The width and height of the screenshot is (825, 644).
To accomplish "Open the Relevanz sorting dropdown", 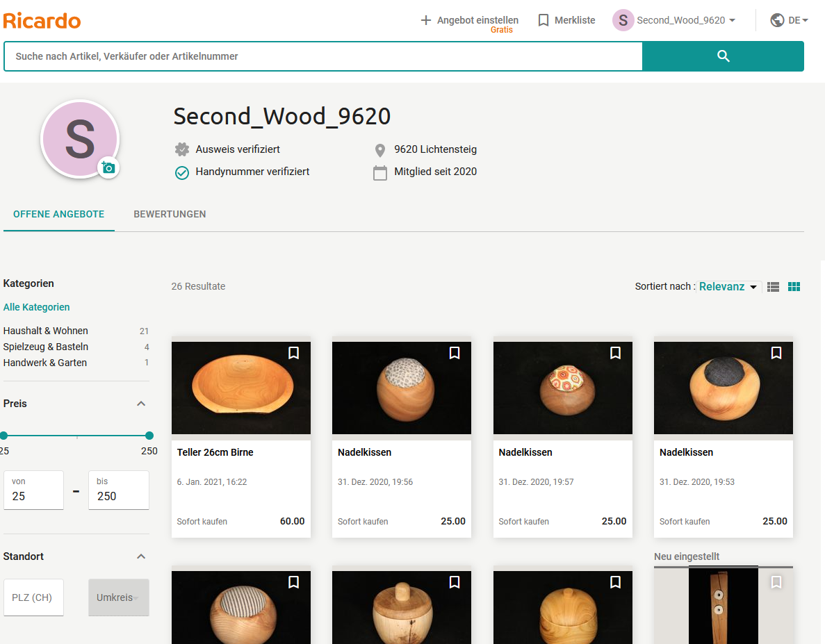I will (728, 286).
